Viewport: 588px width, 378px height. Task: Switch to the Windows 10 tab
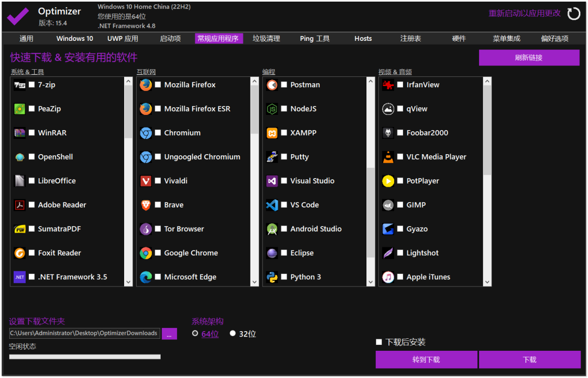(x=75, y=39)
